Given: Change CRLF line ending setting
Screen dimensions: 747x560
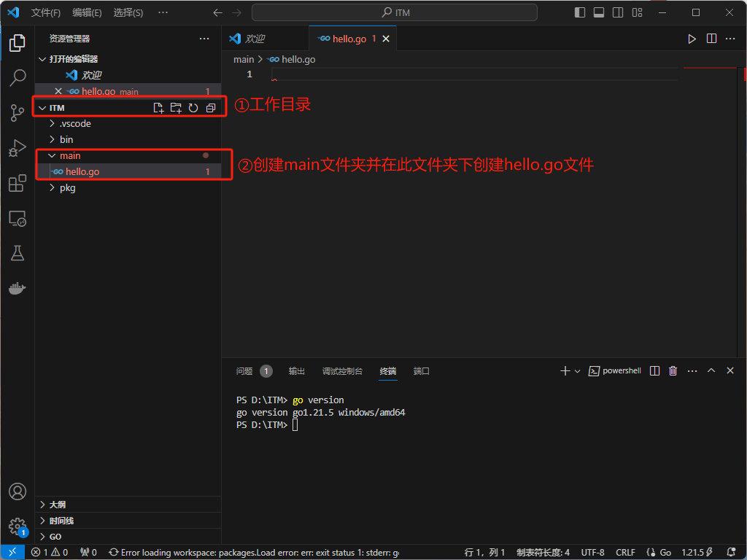Looking at the screenshot, I should click(625, 553).
